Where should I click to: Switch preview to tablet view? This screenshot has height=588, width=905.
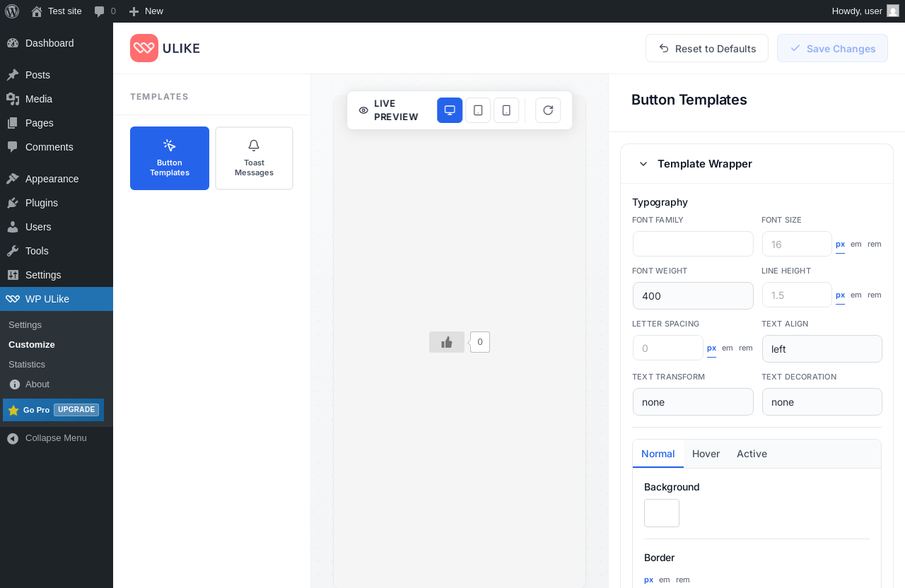coord(478,110)
